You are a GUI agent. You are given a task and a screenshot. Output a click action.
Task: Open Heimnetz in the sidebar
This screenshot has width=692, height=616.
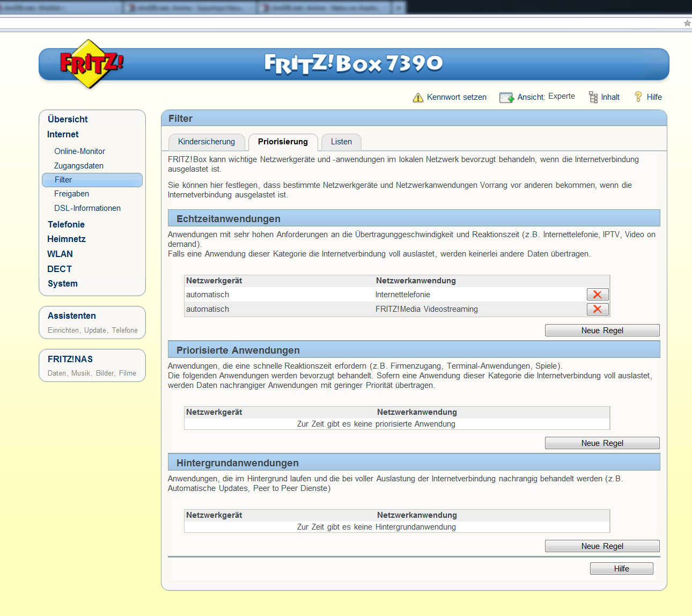[67, 239]
